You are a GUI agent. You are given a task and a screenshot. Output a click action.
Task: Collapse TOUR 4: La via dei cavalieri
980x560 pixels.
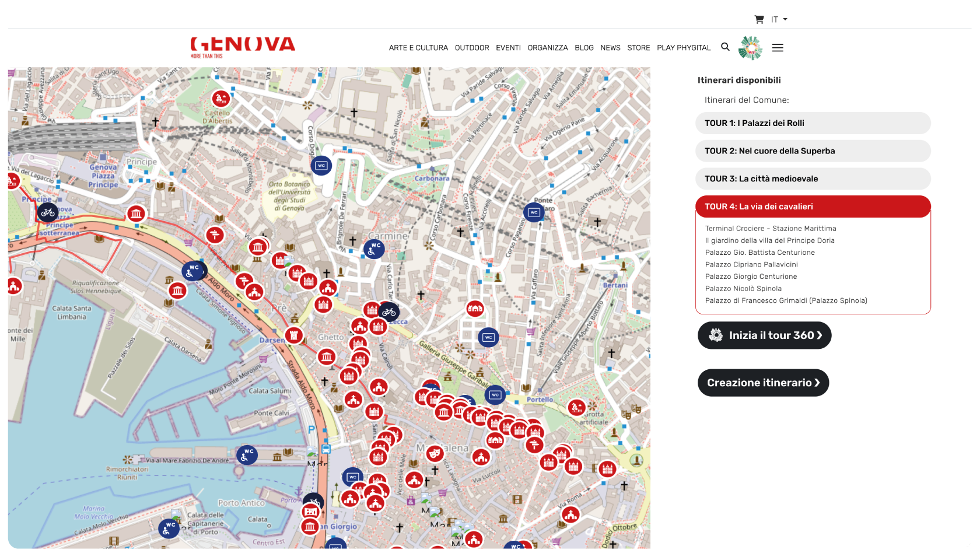[x=813, y=206]
